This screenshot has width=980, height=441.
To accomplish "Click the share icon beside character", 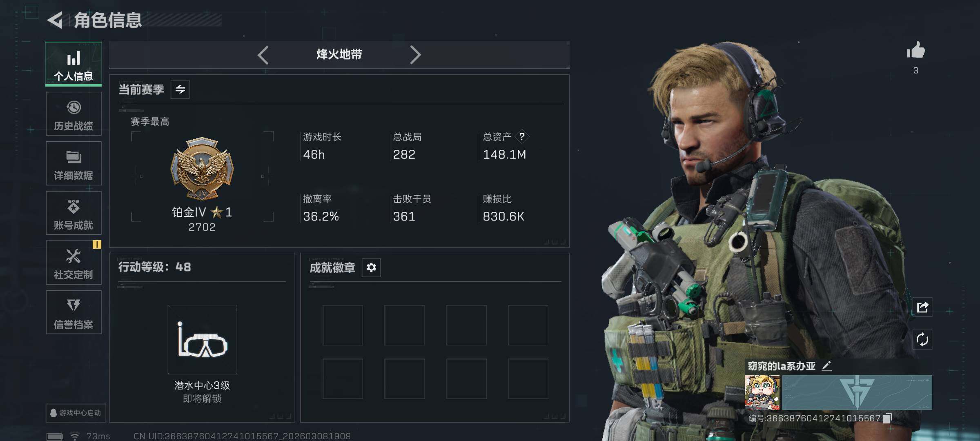I will [922, 307].
